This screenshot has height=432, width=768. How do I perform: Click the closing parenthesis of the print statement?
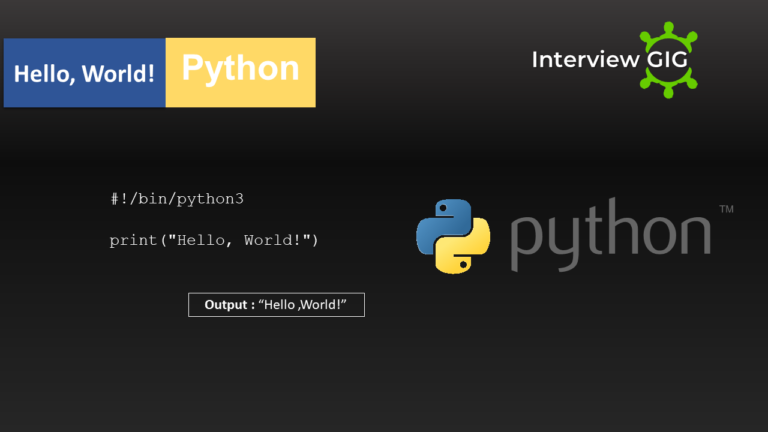pos(314,241)
